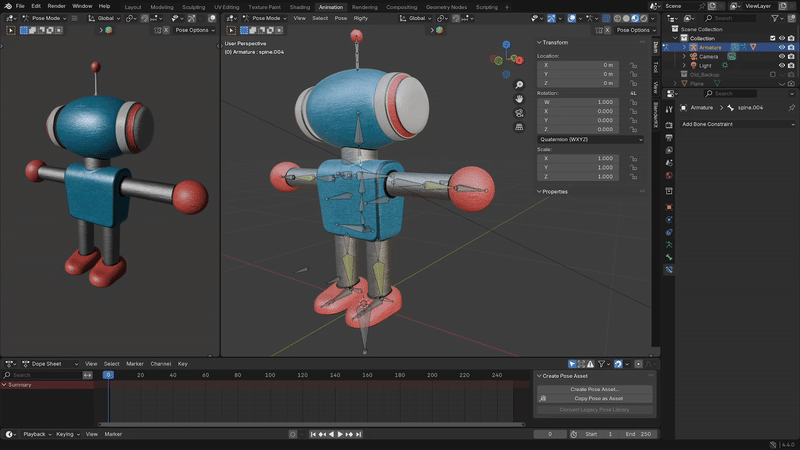Click the zoom magnifier icon in viewport

pyautogui.click(x=520, y=85)
